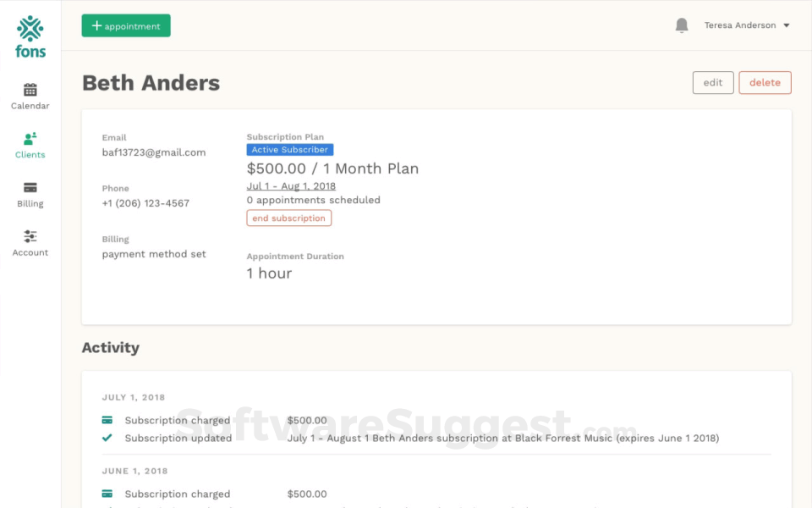This screenshot has height=508, width=812.
Task: Click the notification bell icon
Action: pyautogui.click(x=682, y=25)
